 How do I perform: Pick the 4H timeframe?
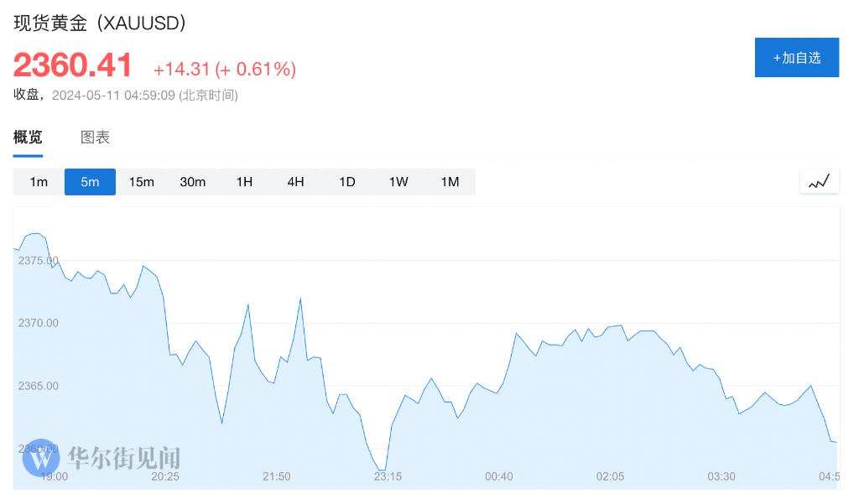pos(295,182)
